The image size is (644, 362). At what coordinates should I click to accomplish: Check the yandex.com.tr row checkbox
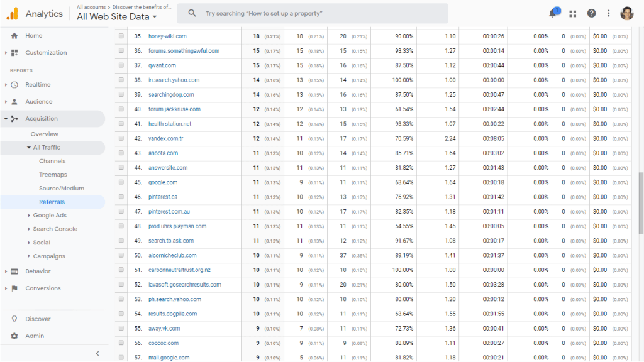coord(121,138)
